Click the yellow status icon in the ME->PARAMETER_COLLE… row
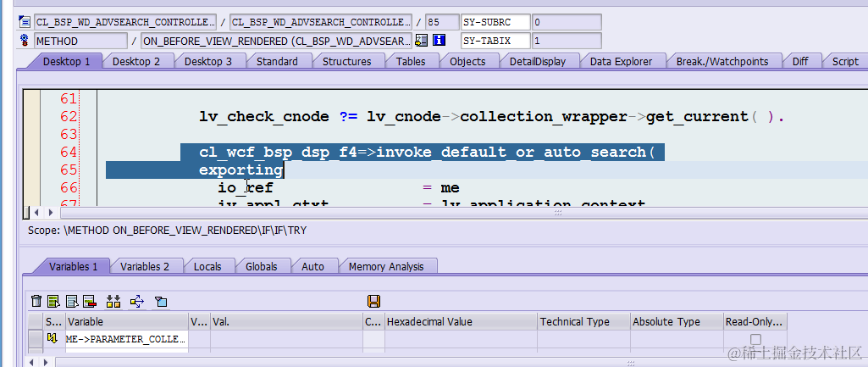 coord(53,339)
